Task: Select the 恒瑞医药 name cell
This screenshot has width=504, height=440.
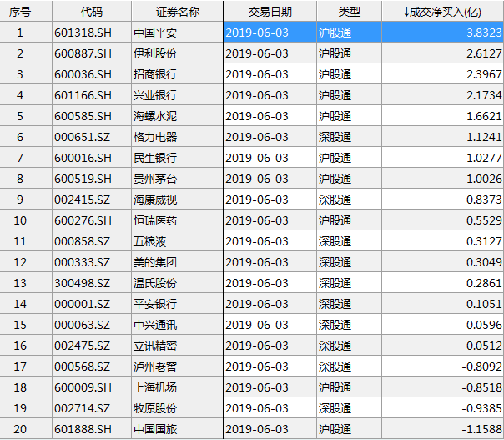Action: [177, 220]
